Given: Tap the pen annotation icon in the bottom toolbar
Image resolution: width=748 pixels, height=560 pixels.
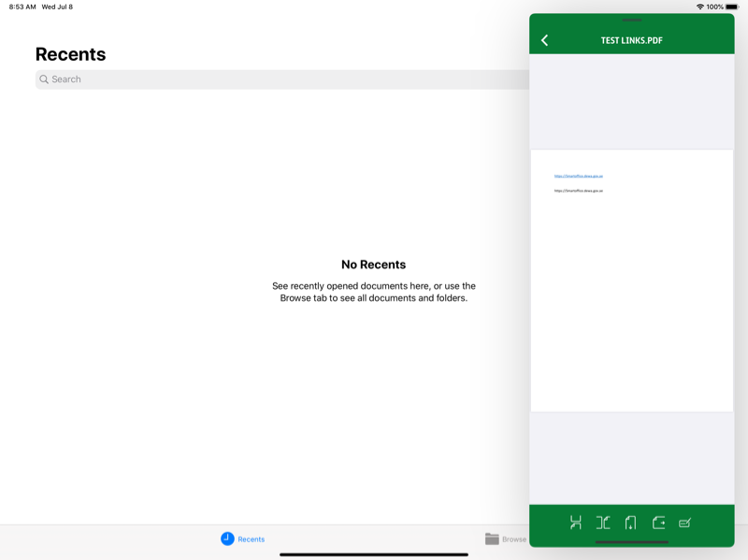Looking at the screenshot, I should (x=684, y=523).
